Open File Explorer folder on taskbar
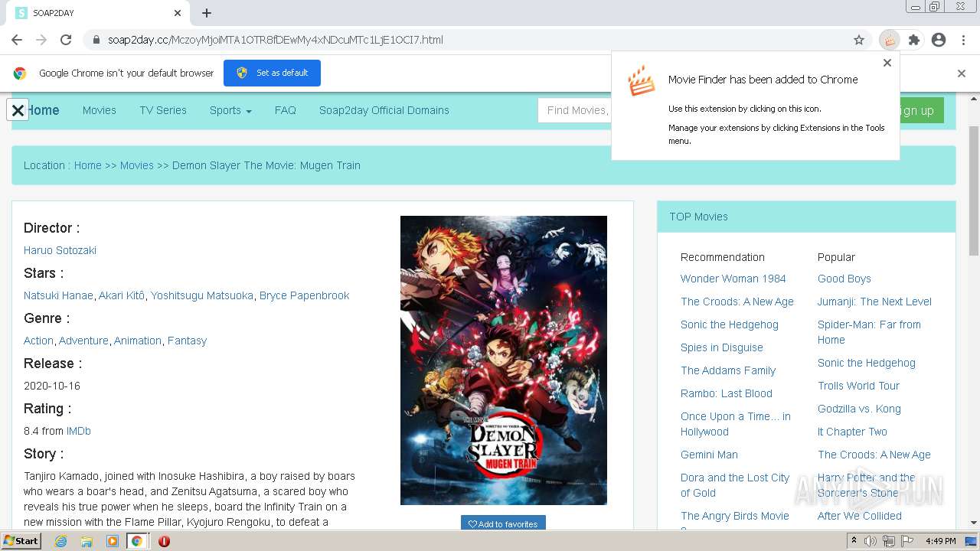Image resolution: width=980 pixels, height=551 pixels. [x=87, y=541]
